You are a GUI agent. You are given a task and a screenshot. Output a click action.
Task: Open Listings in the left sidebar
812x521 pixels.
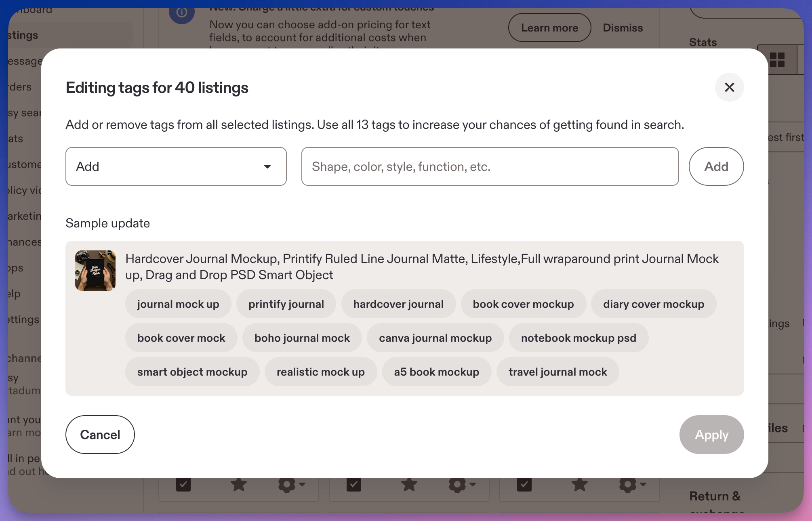70,35
